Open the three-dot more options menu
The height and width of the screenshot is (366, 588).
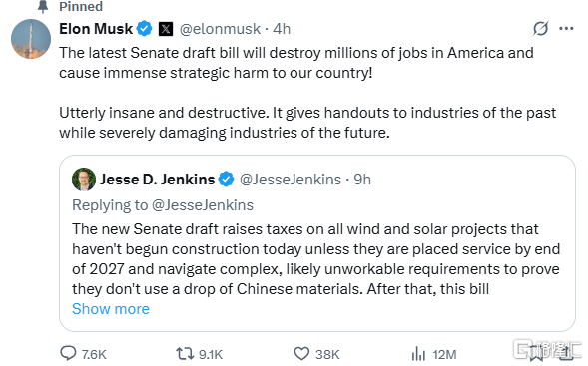tap(566, 29)
